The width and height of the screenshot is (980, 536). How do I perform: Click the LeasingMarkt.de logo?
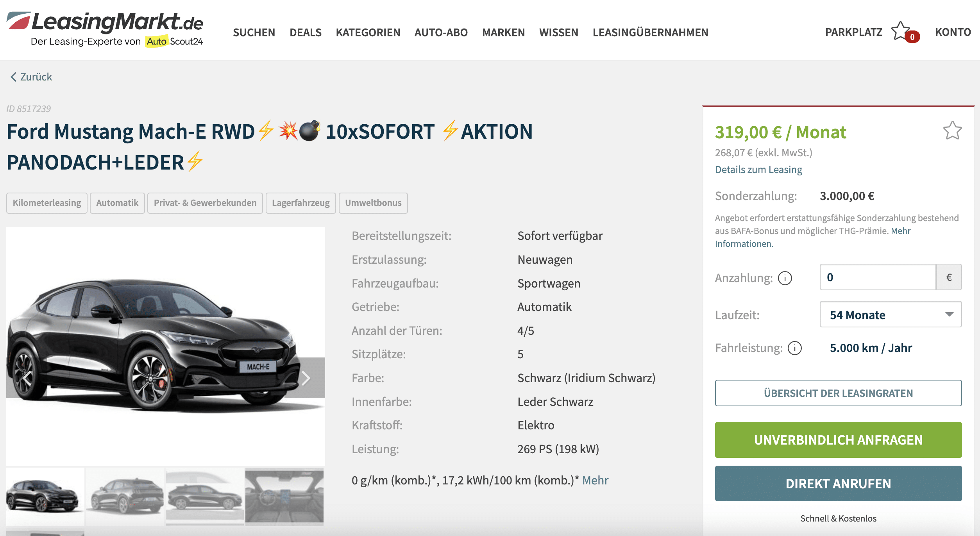click(105, 29)
